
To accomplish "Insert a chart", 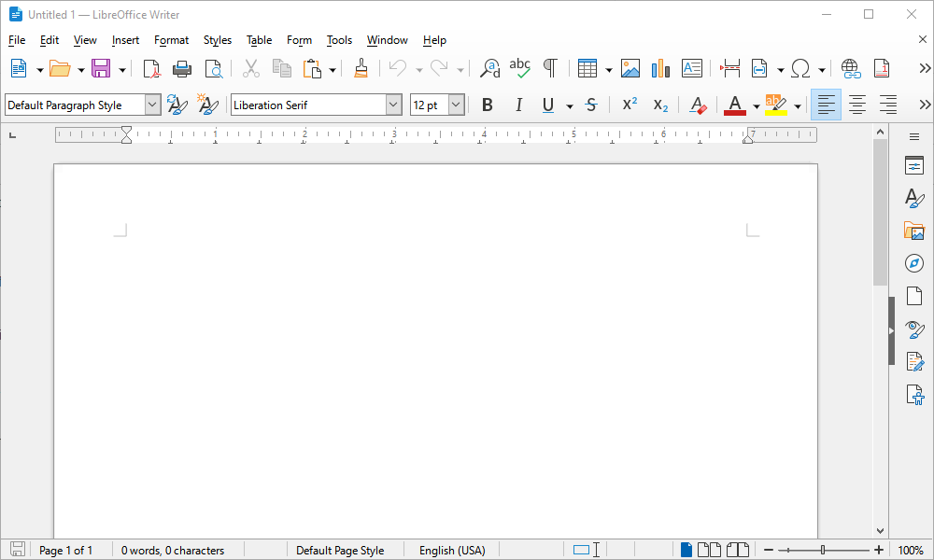I will coord(660,68).
